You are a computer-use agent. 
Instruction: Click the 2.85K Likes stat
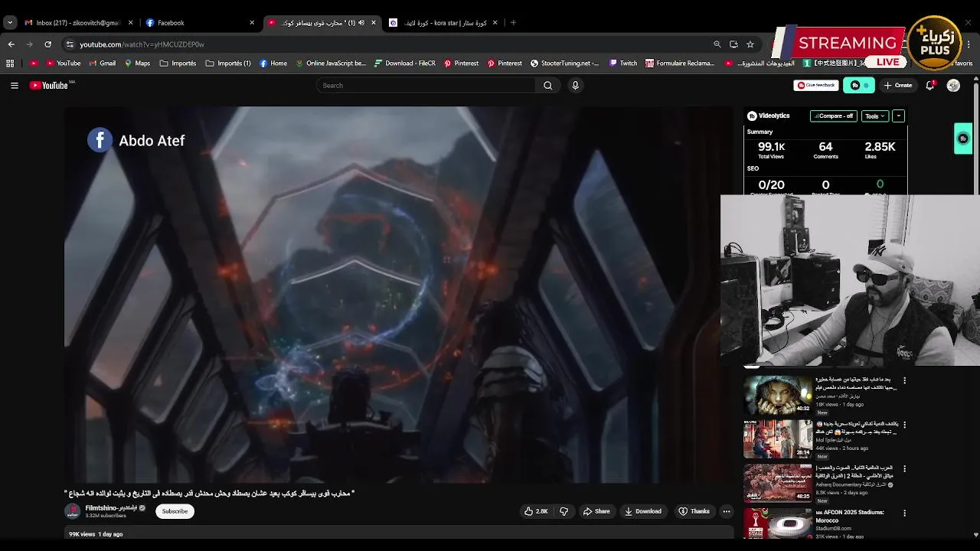pyautogui.click(x=880, y=150)
